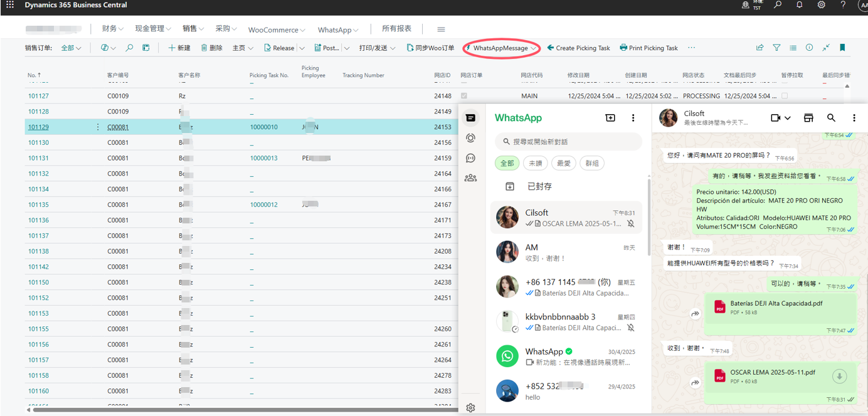Expand the 全部 view dropdown next to 销售订单
This screenshot has height=416, width=868.
pyautogui.click(x=71, y=48)
